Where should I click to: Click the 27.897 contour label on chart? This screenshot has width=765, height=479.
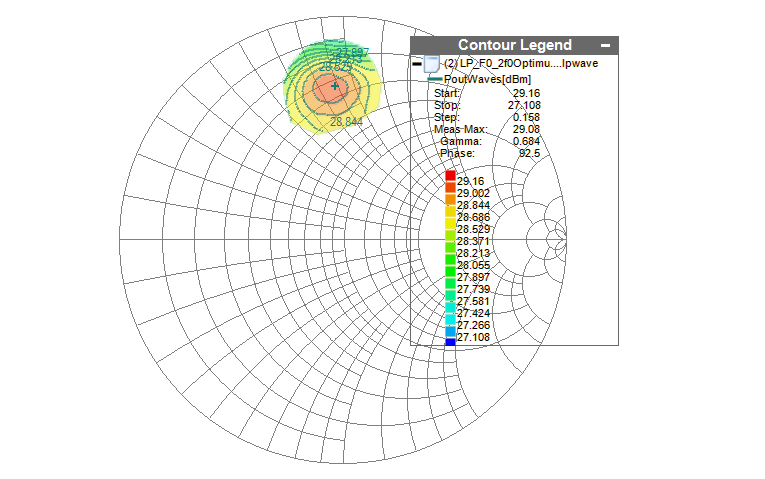(x=352, y=52)
